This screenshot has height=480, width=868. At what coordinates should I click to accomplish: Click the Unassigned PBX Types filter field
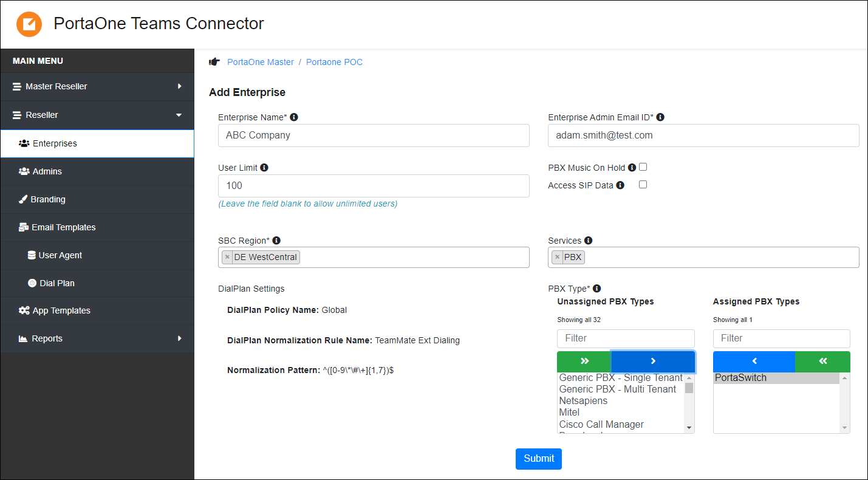pyautogui.click(x=626, y=338)
